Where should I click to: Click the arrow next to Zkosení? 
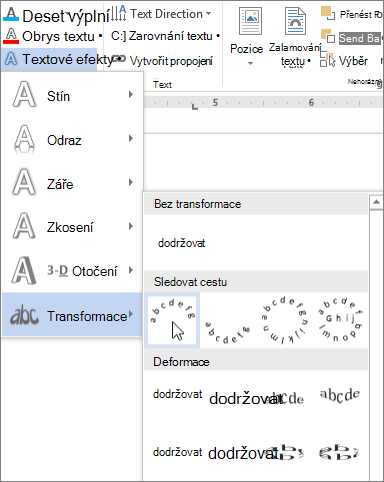[131, 226]
